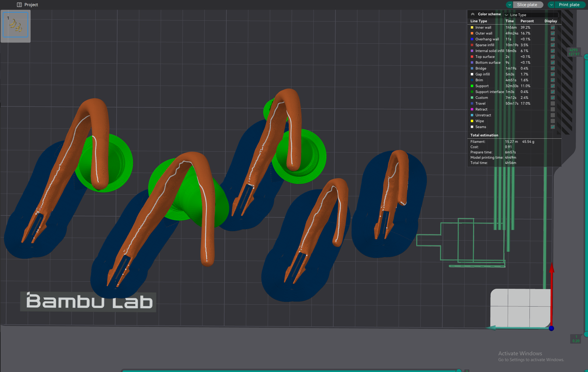Toggle Seams display checkbox

pyautogui.click(x=553, y=127)
